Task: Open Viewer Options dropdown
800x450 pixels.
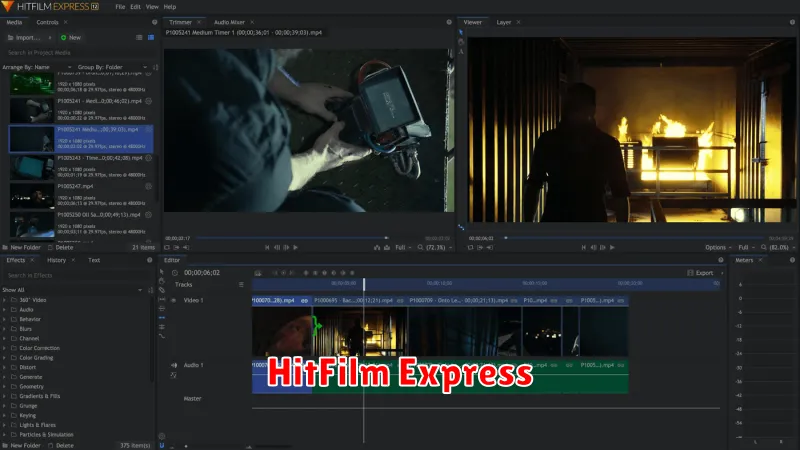Action: coord(718,247)
